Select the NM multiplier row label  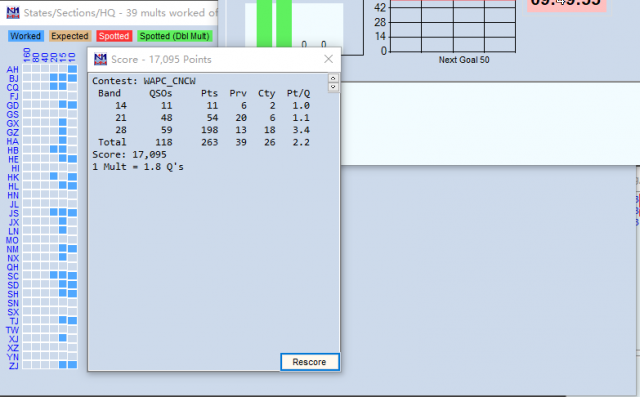pos(12,249)
